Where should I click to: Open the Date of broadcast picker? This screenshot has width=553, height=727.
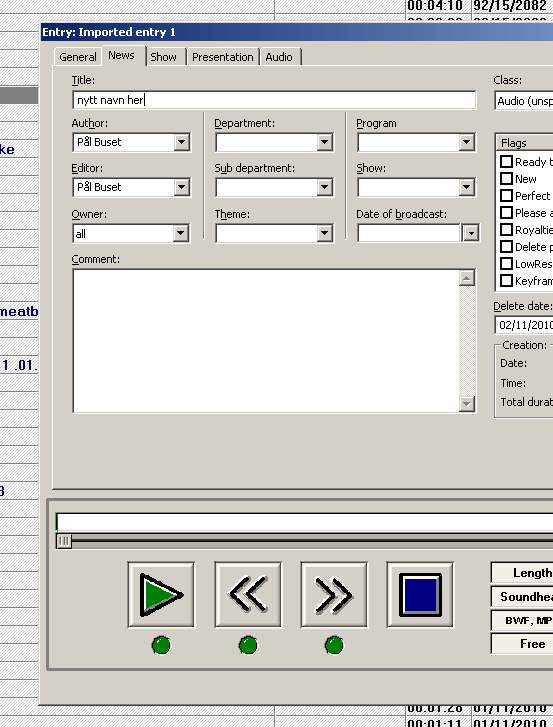point(470,233)
